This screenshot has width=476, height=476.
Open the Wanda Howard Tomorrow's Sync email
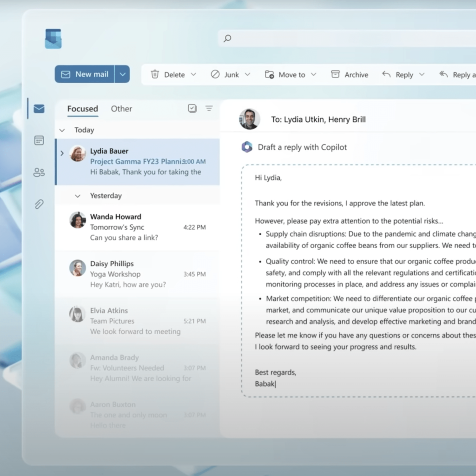137,227
